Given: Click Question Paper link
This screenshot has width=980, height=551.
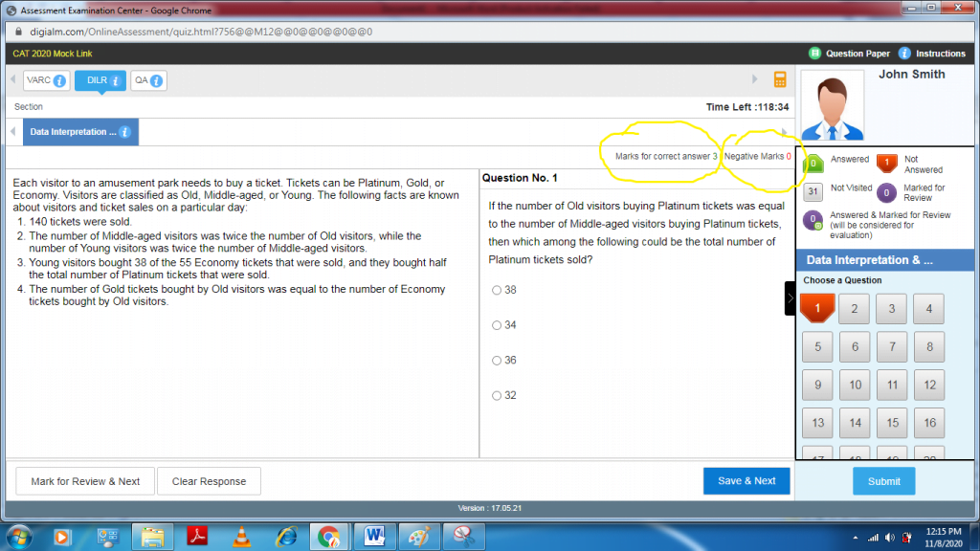Looking at the screenshot, I should coord(857,54).
